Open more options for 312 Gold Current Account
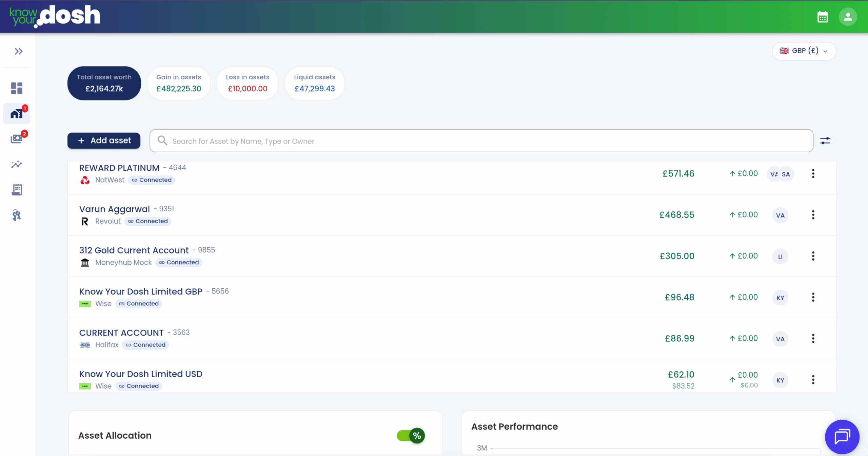This screenshot has width=868, height=456. [x=813, y=256]
